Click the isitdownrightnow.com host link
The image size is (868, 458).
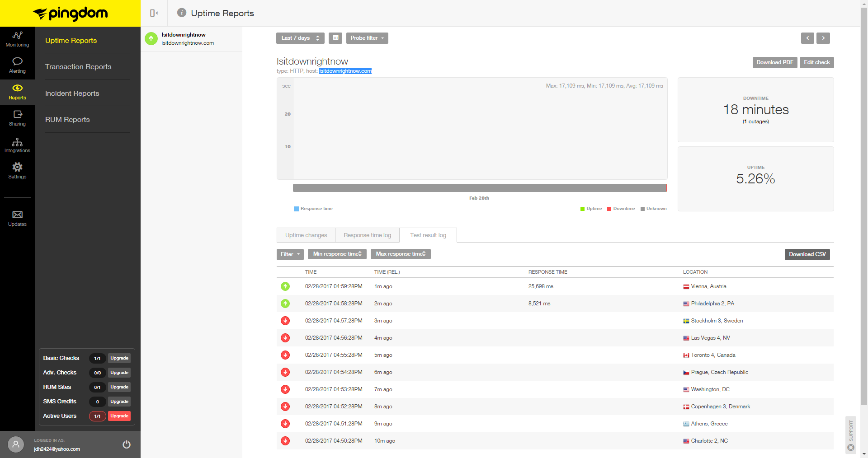(345, 71)
